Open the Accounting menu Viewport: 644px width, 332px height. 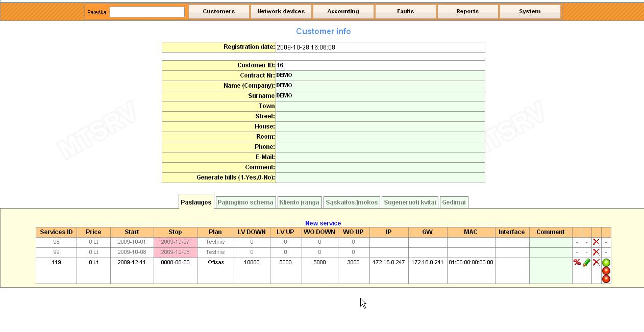(343, 11)
